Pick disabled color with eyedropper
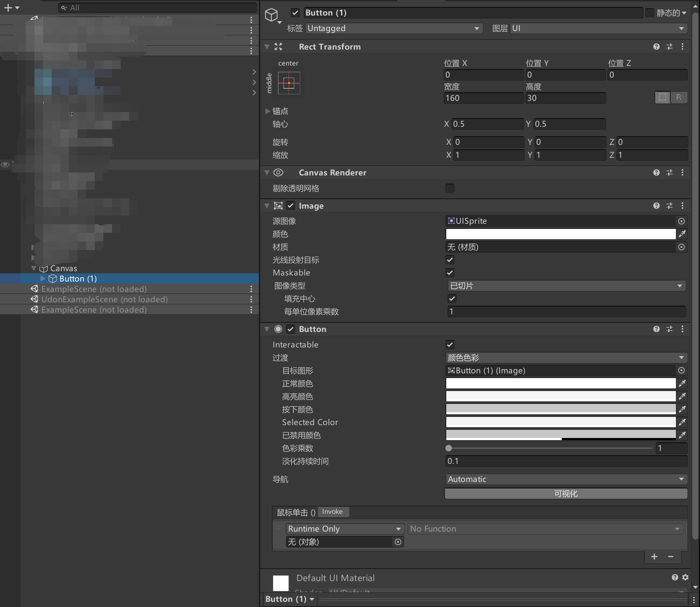Image resolution: width=700 pixels, height=607 pixels. pos(682,435)
